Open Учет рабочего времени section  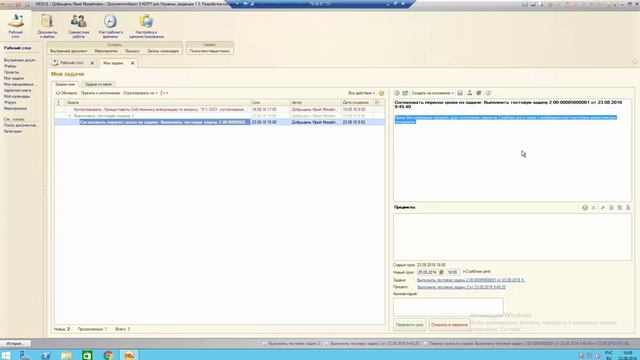pos(110,26)
